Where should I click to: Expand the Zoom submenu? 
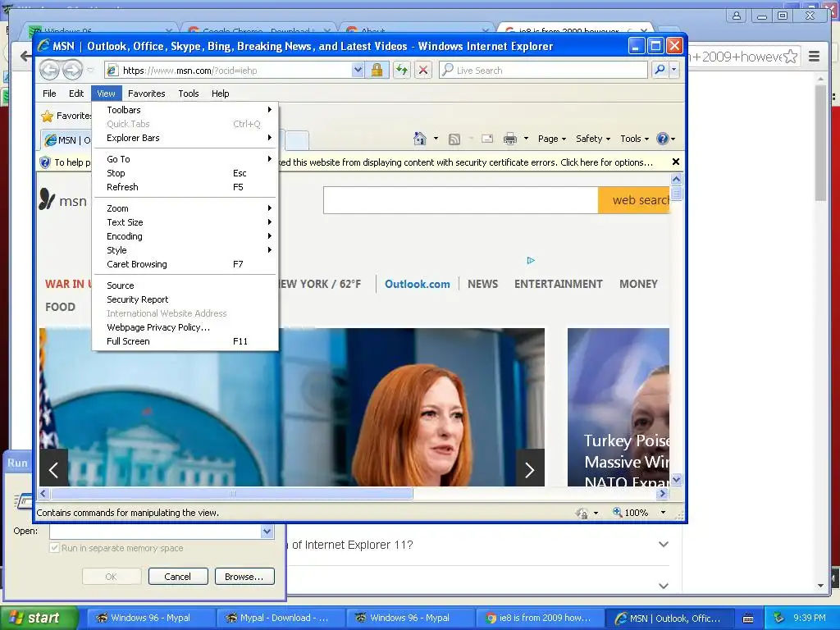point(185,208)
